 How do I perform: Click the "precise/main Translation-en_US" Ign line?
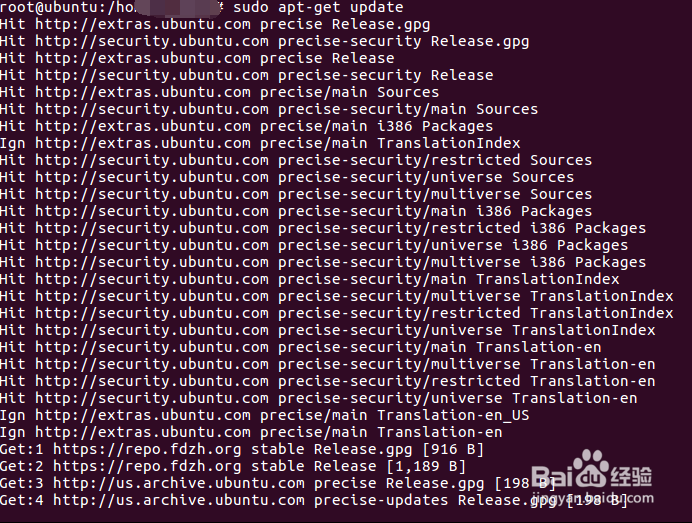coord(265,415)
